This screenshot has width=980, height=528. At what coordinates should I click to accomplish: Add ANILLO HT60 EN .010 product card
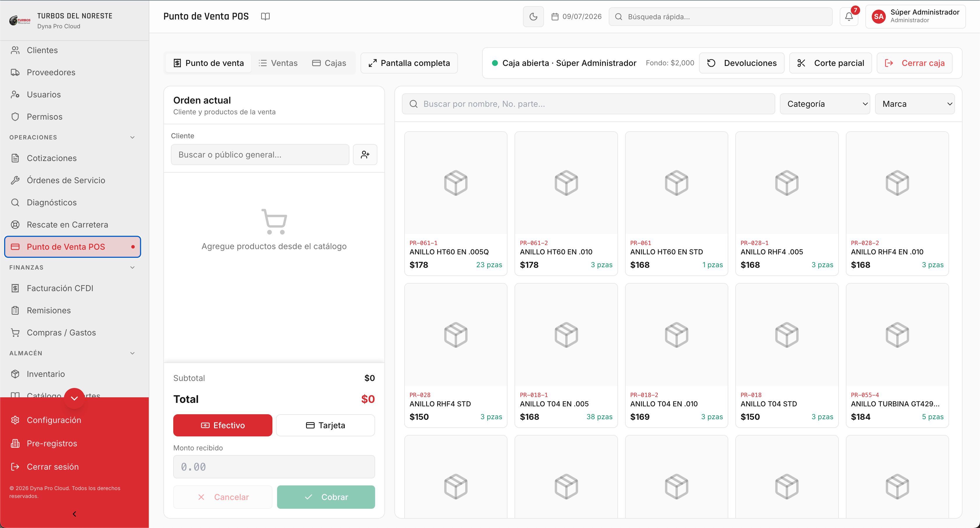(566, 204)
